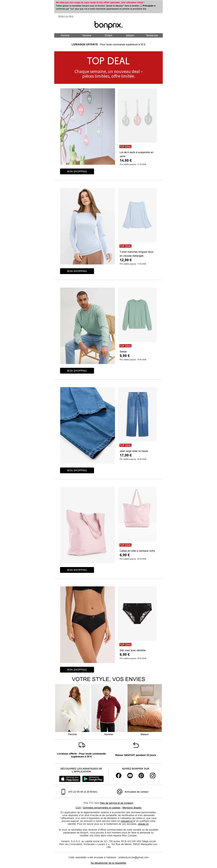Open bonprix Facebook page icon
This screenshot has width=217, height=868.
118,775
